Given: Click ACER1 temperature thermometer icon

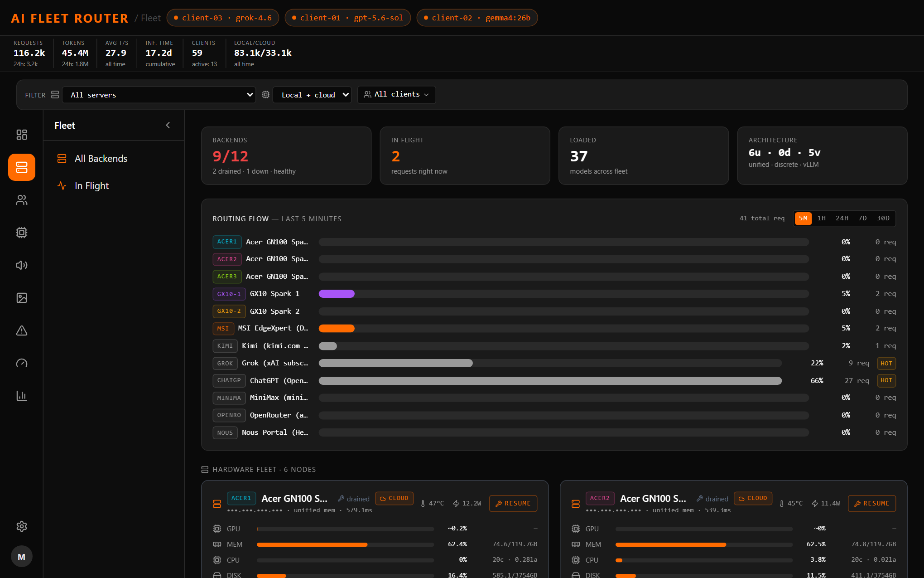Looking at the screenshot, I should pyautogui.click(x=423, y=504).
